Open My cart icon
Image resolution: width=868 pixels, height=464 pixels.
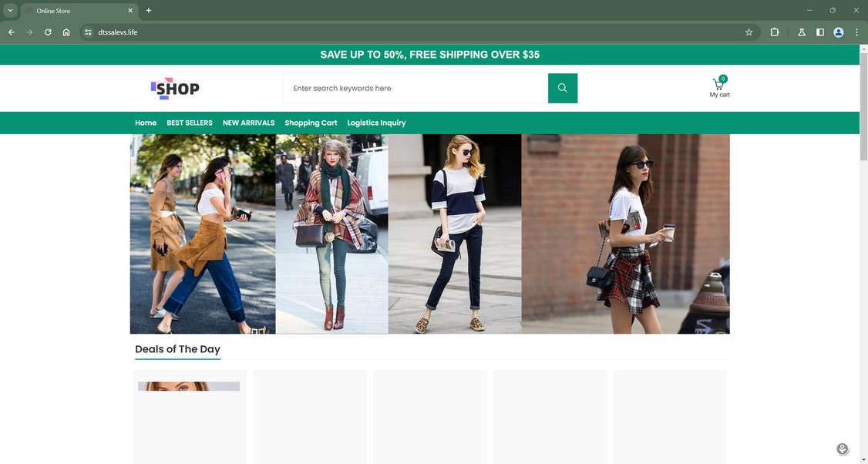[719, 88]
